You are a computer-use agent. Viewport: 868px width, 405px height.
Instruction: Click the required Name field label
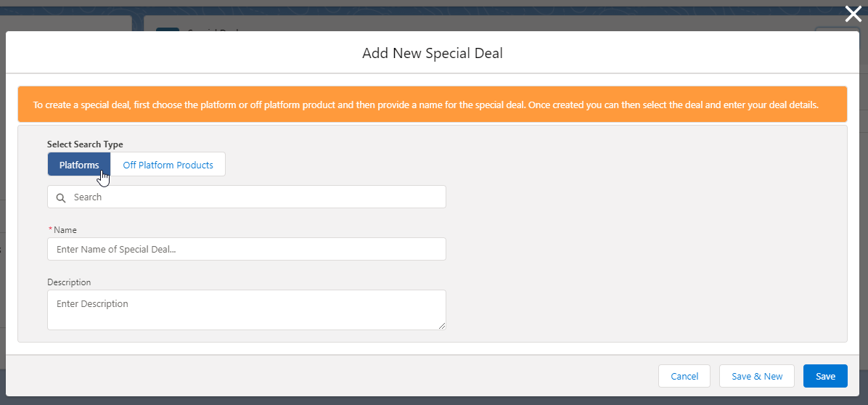pos(65,230)
